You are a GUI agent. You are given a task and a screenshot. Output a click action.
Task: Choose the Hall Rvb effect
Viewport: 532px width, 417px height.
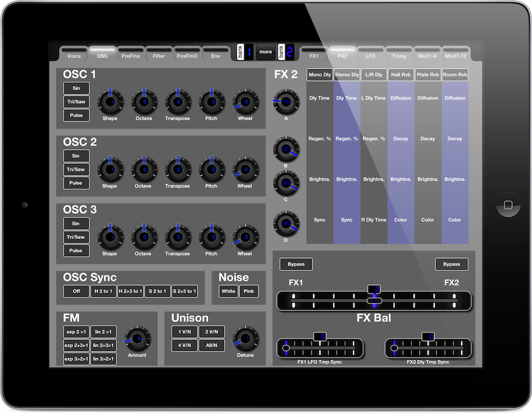(x=401, y=74)
